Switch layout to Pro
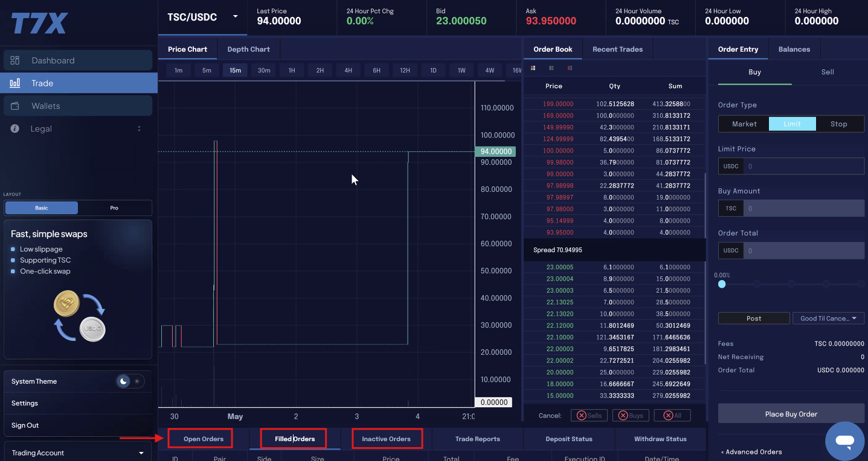868x461 pixels. point(114,208)
